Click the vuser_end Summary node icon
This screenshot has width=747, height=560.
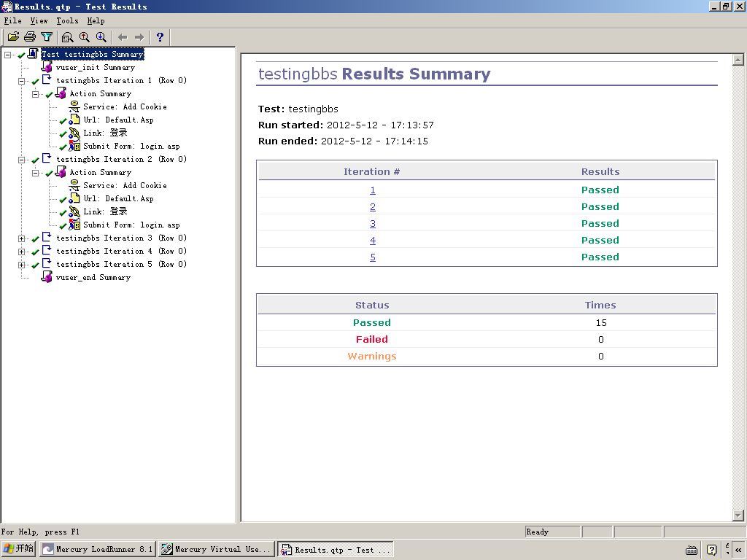[47, 276]
